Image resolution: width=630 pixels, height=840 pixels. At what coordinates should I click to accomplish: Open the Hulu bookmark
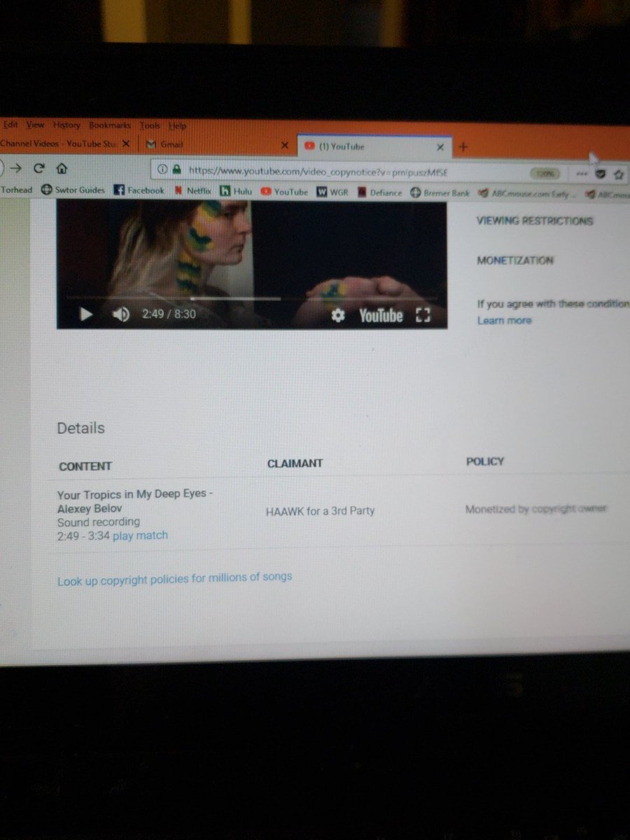(236, 191)
